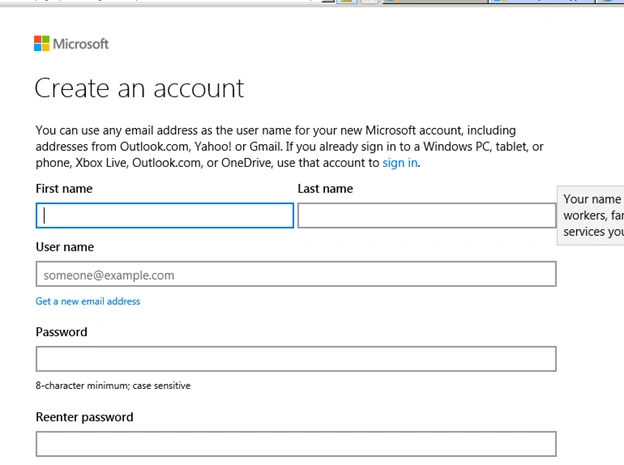Click the Microsoft logo
Image resolution: width=624 pixels, height=465 pixels.
pos(71,44)
